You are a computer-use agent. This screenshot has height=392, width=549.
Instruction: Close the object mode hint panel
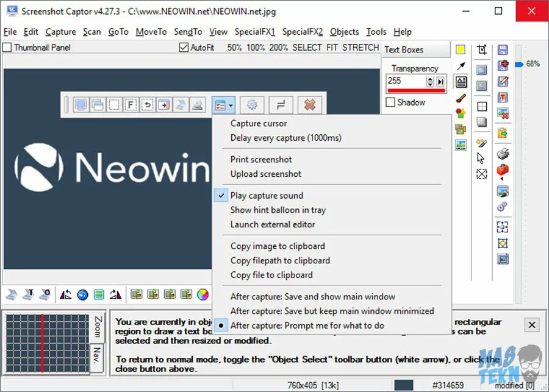click(x=531, y=325)
